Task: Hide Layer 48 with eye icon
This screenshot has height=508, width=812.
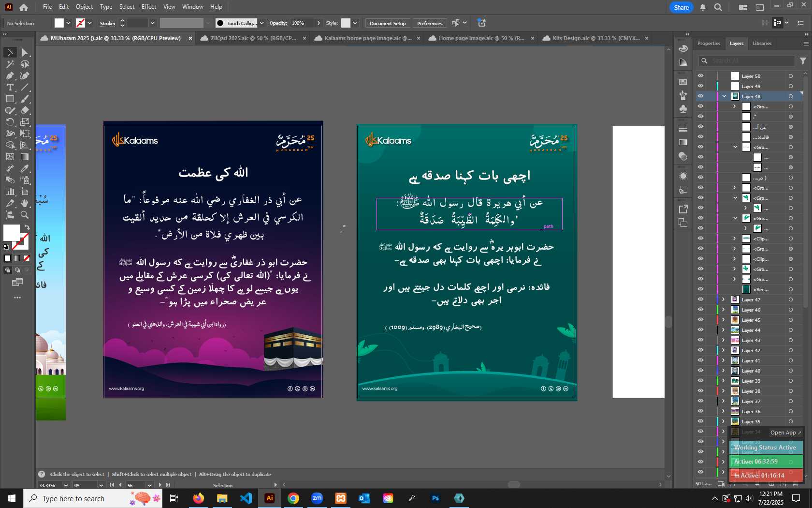Action: 700,96
